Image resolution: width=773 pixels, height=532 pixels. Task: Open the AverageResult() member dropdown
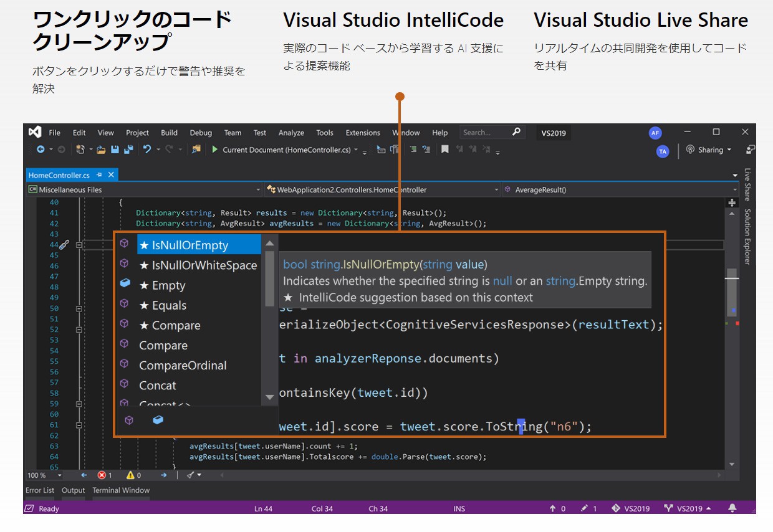pyautogui.click(x=736, y=189)
